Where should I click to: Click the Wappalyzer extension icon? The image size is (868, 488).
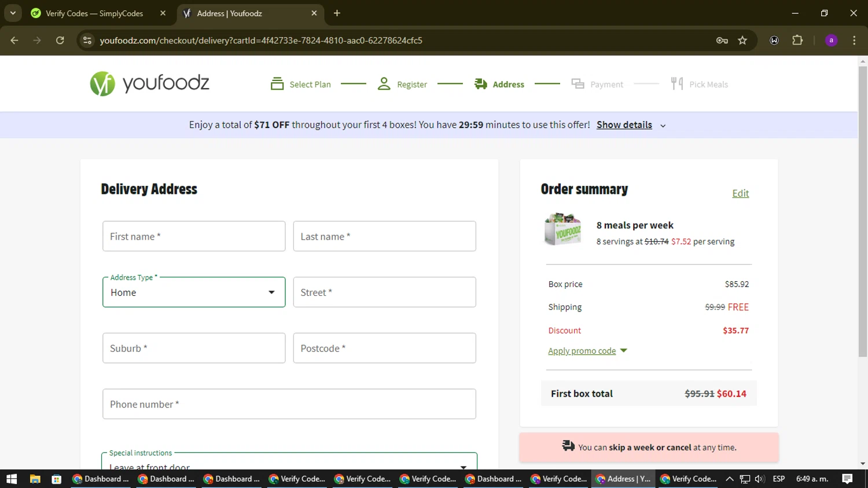774,41
